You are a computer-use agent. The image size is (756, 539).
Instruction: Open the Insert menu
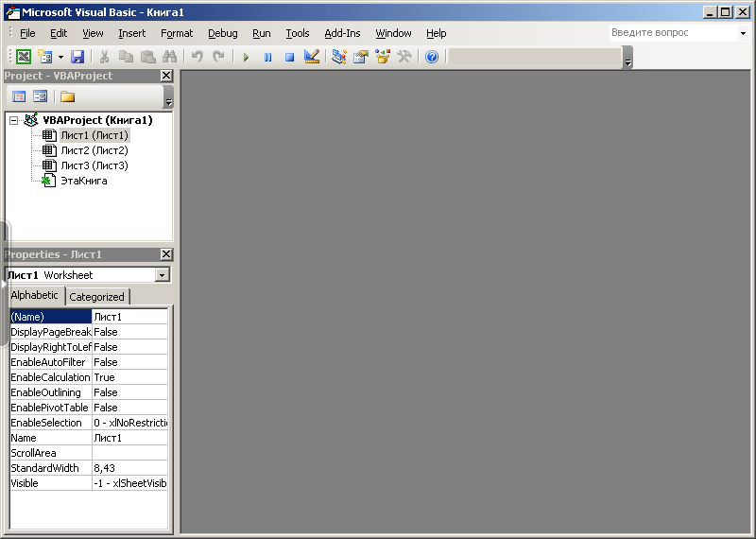131,33
